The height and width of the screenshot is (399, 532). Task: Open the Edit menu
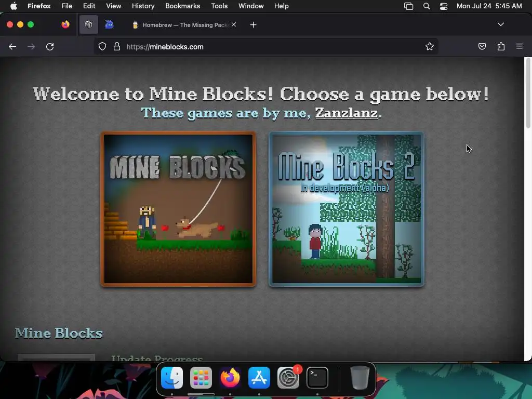89,6
